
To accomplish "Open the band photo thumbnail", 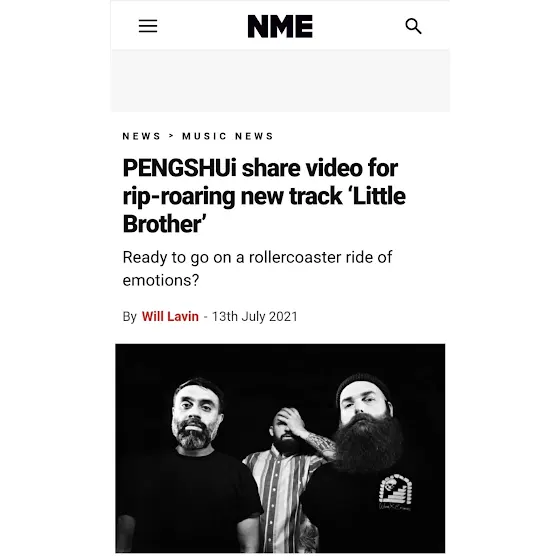I will [280, 448].
